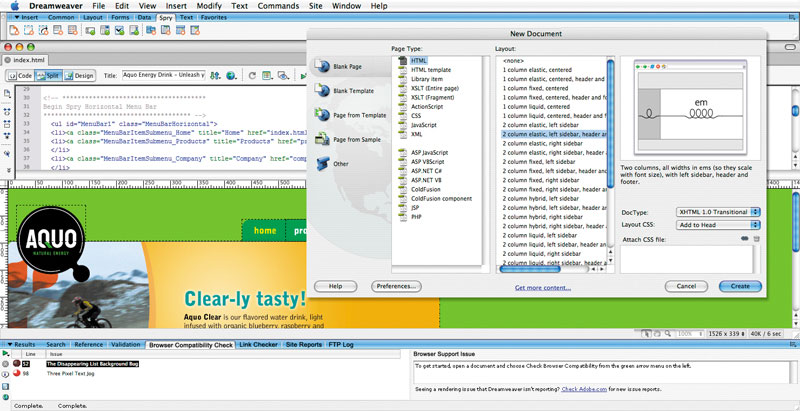The height and width of the screenshot is (411, 800).
Task: Switch to Code view
Action: pyautogui.click(x=22, y=75)
